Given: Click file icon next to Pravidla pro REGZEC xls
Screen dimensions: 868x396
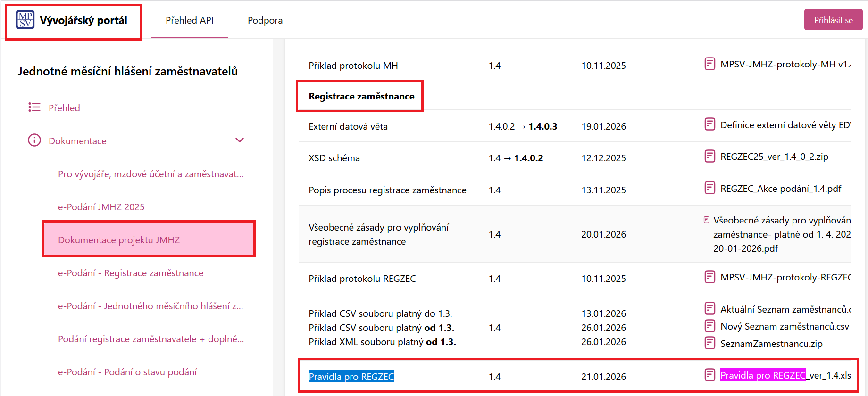Looking at the screenshot, I should point(709,375).
